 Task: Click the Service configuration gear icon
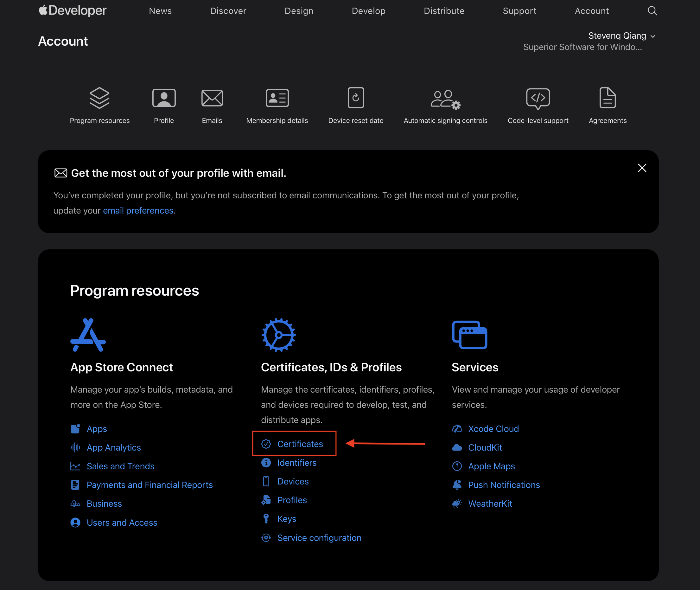(x=266, y=538)
